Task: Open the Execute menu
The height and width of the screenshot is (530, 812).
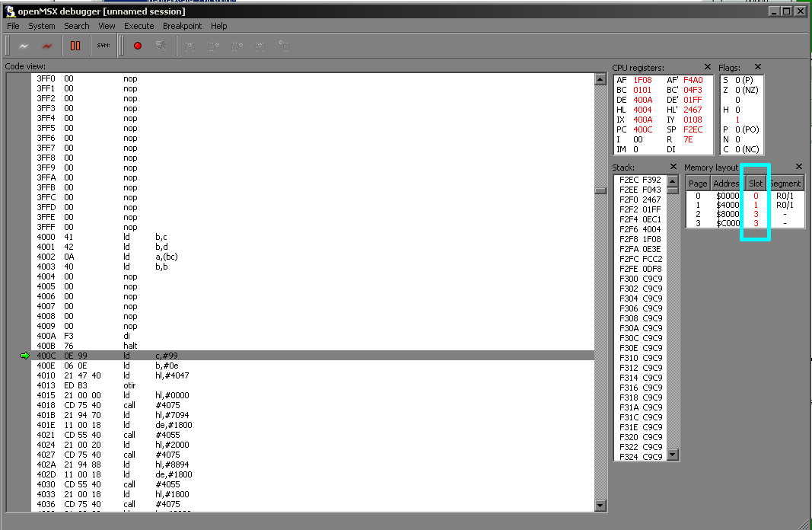Action: (139, 26)
